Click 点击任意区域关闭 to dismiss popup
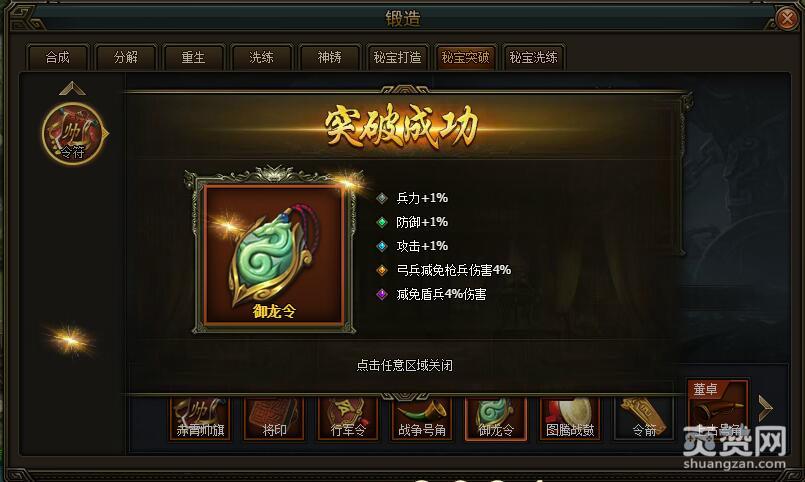The width and height of the screenshot is (805, 482). point(405,365)
